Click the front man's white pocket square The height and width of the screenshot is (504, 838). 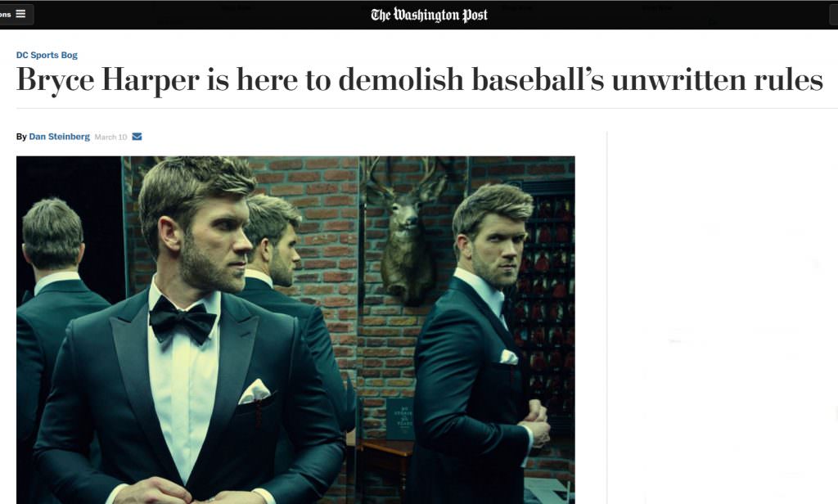point(255,391)
